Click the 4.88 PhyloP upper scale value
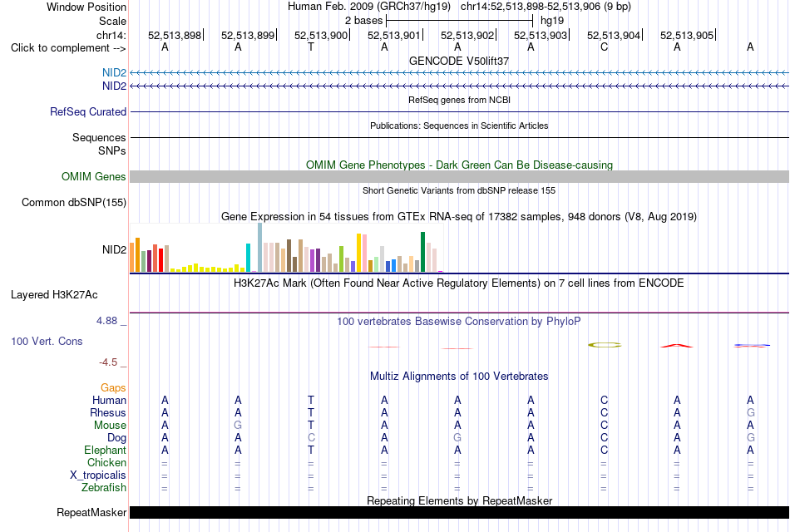This screenshot has width=790, height=532. pyautogui.click(x=107, y=320)
